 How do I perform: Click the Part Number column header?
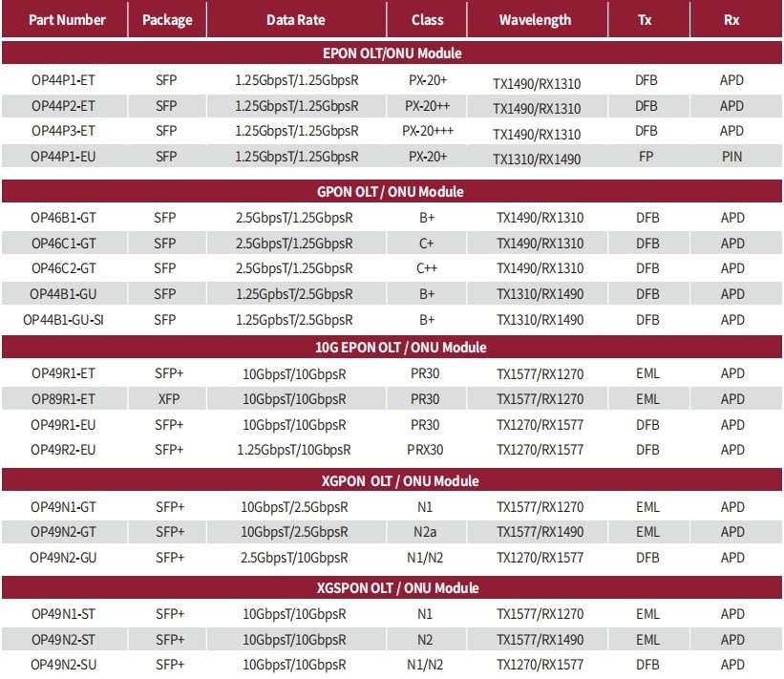[x=67, y=20]
